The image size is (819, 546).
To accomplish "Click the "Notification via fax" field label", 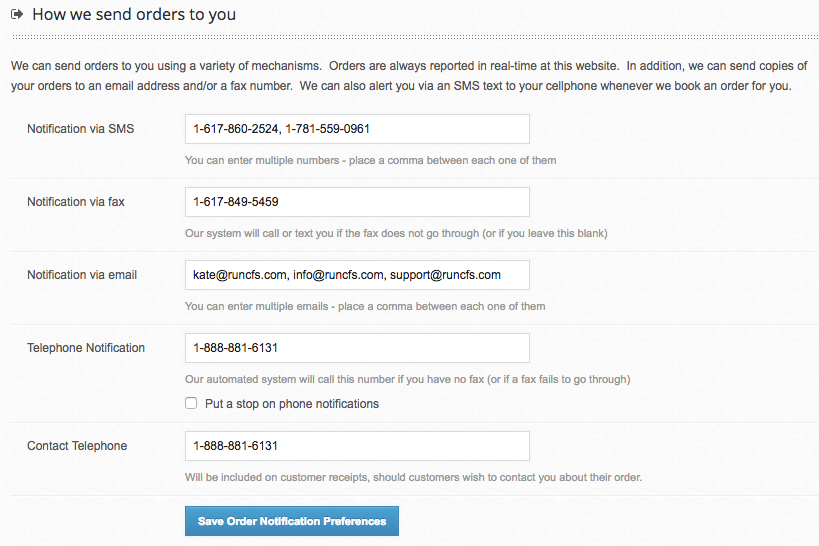I will pyautogui.click(x=76, y=202).
